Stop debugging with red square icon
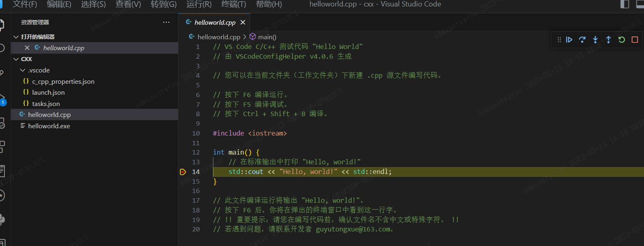The image size is (644, 246). pos(635,40)
